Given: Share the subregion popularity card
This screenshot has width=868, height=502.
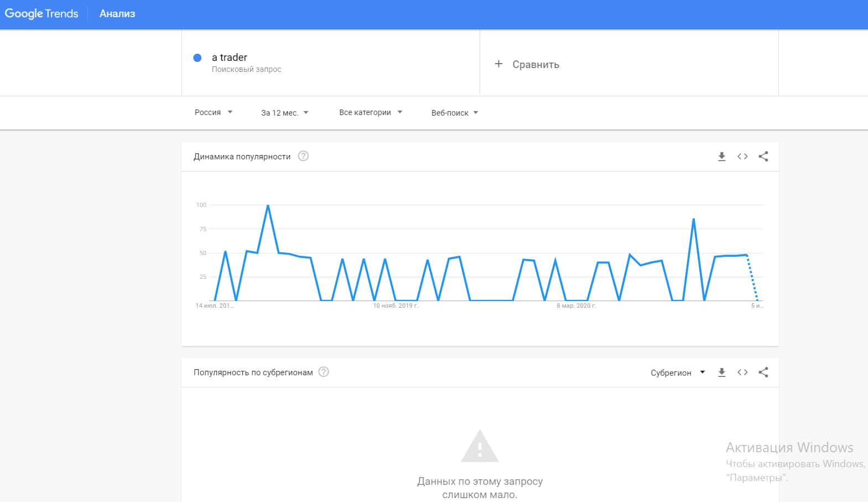Looking at the screenshot, I should (x=763, y=372).
